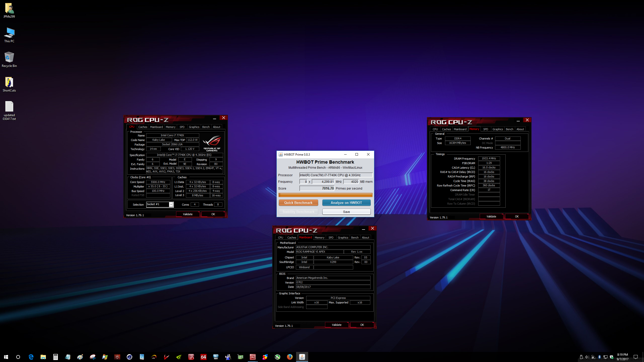Open Caches tab in left CPU-Z window
This screenshot has height=362, width=644.
pos(143,127)
